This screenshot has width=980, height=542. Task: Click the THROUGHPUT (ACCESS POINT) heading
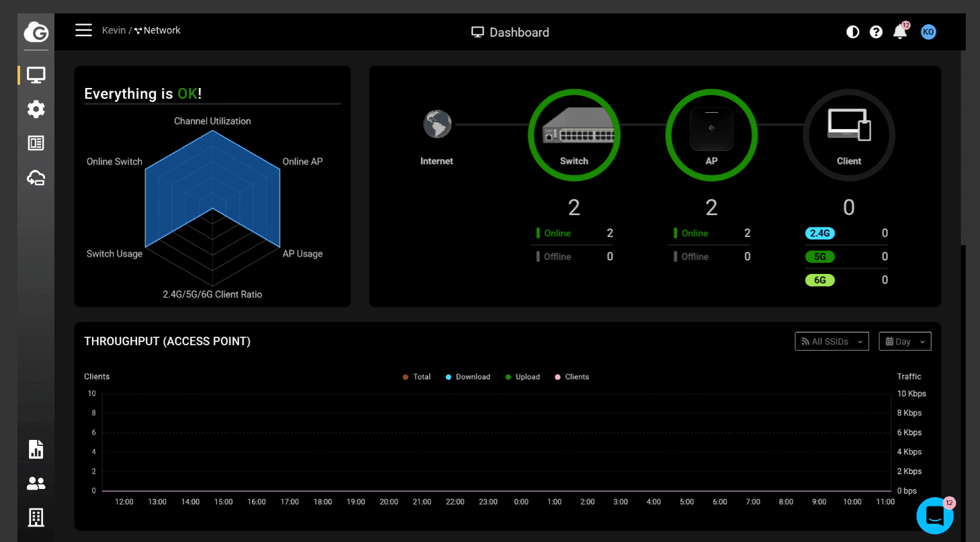pos(167,341)
